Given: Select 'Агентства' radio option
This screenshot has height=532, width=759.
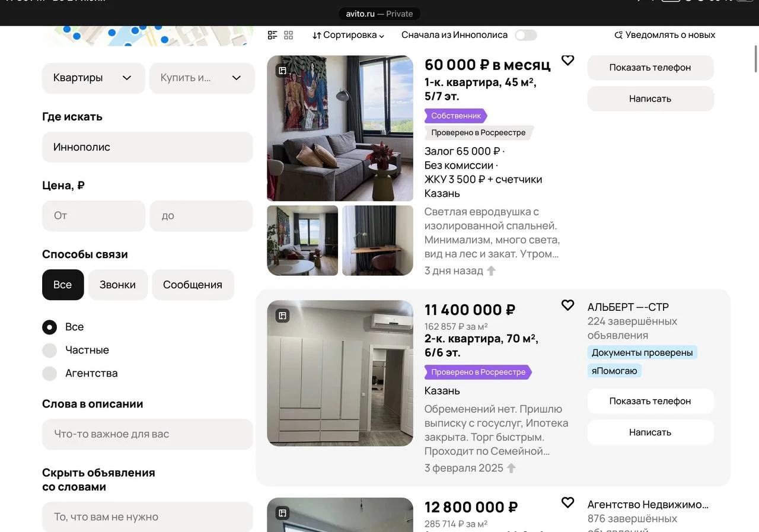Looking at the screenshot, I should 50,374.
